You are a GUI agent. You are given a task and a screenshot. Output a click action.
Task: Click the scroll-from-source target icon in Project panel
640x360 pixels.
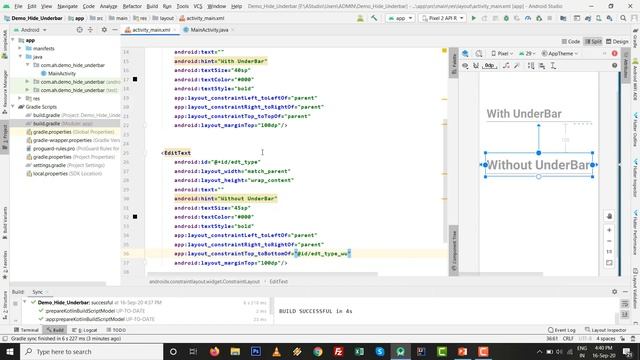click(x=80, y=30)
